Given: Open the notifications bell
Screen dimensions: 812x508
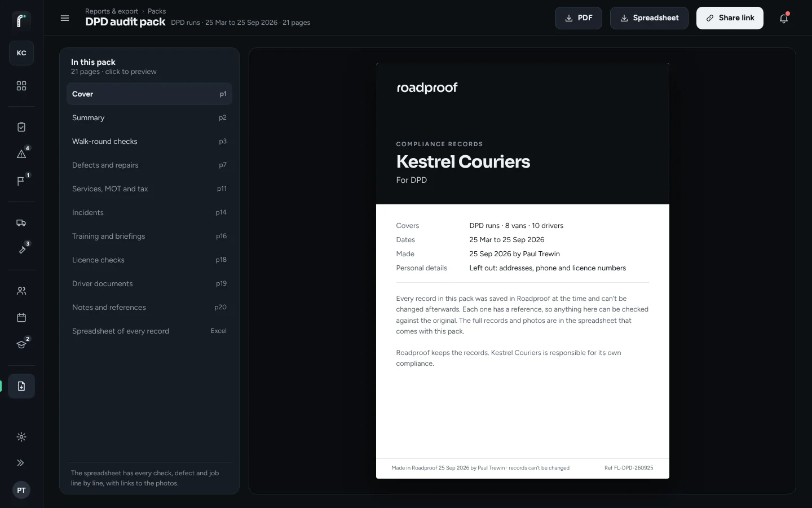Looking at the screenshot, I should pos(784,18).
